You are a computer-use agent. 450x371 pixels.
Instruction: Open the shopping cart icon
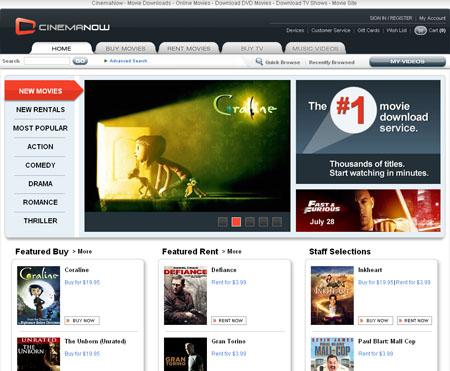[420, 30]
